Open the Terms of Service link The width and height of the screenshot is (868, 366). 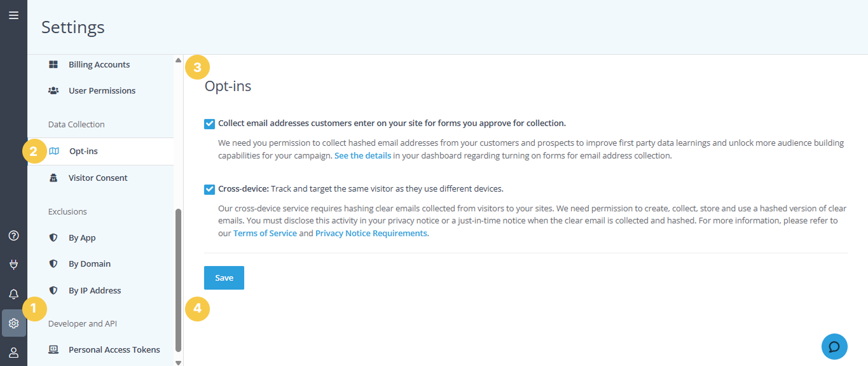click(265, 234)
